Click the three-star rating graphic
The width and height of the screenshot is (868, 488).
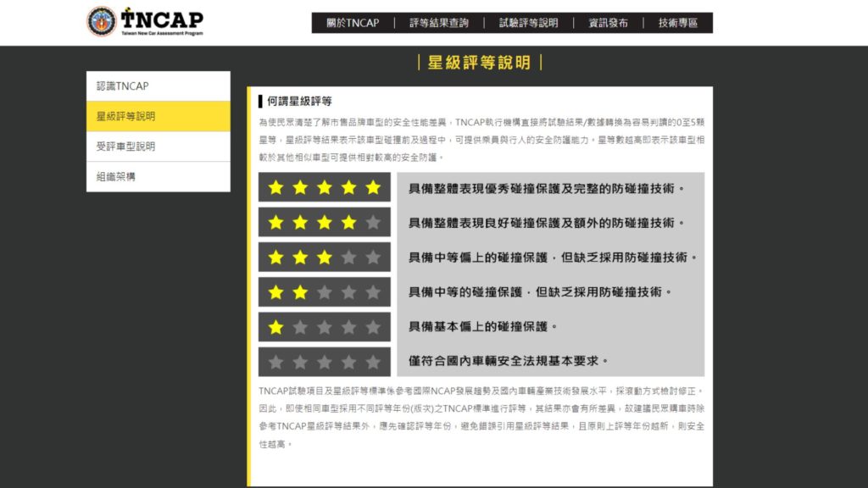(325, 258)
